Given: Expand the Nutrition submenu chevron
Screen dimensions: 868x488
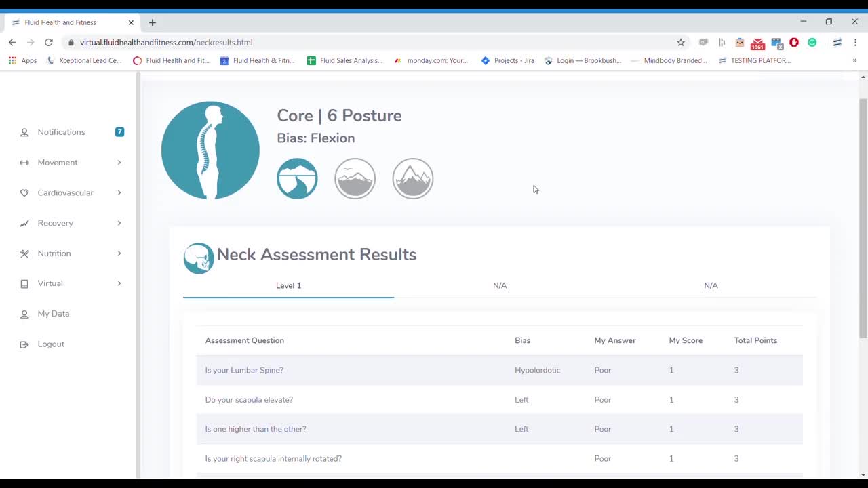Looking at the screenshot, I should (x=119, y=253).
